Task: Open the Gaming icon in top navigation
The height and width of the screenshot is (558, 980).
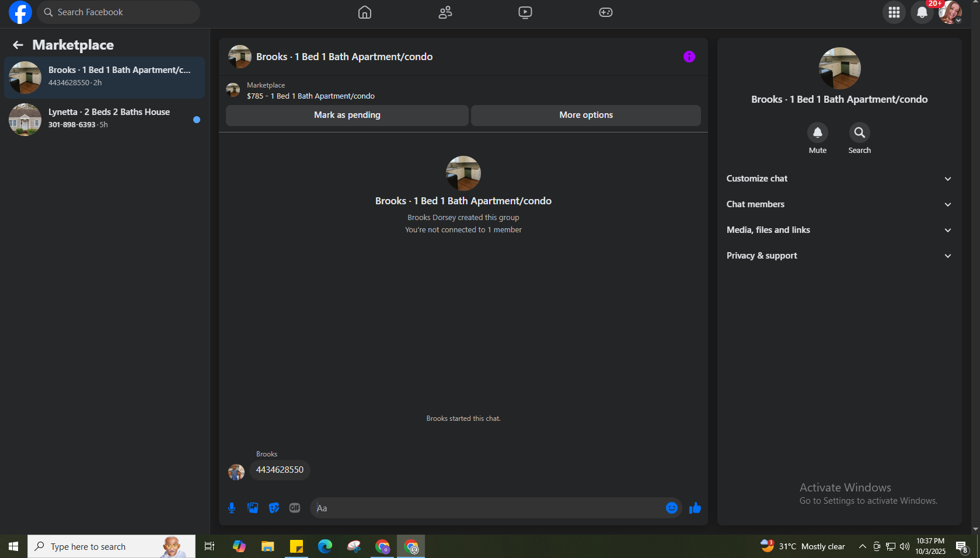Action: tap(606, 12)
